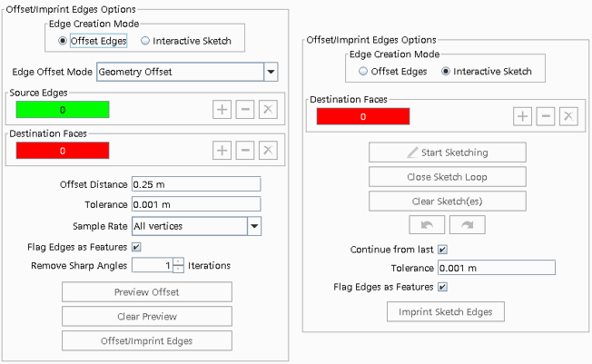Click the Offset Distance input field
This screenshot has height=364, width=592.
tap(196, 184)
